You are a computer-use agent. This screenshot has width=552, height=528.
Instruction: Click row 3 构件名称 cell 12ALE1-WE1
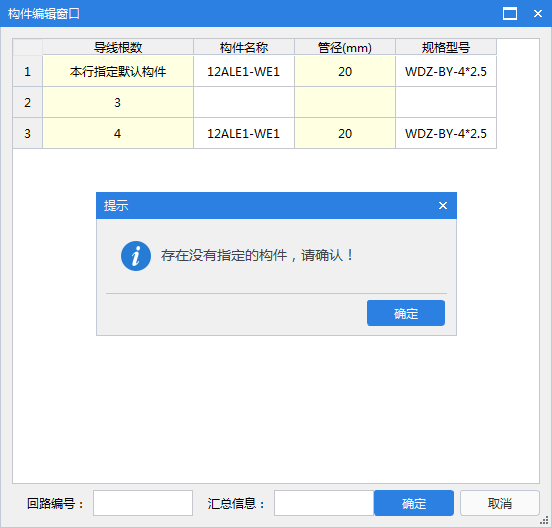point(244,133)
